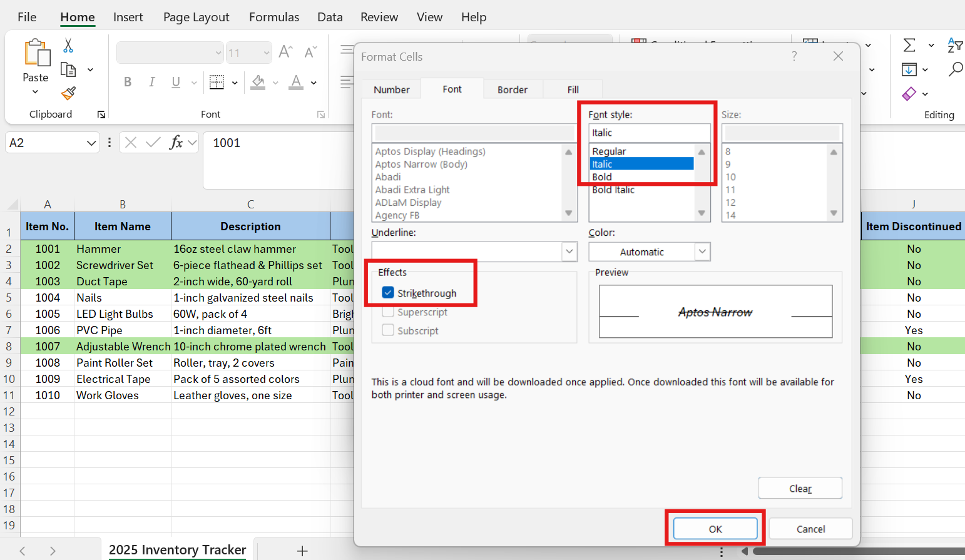Click the Borders icon in ribbon
The height and width of the screenshot is (560, 965).
point(217,82)
